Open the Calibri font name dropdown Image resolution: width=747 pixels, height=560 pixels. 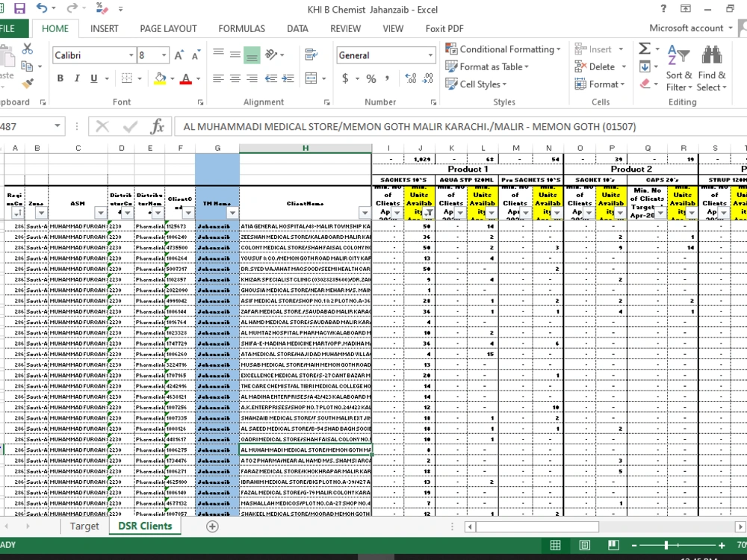pyautogui.click(x=131, y=55)
